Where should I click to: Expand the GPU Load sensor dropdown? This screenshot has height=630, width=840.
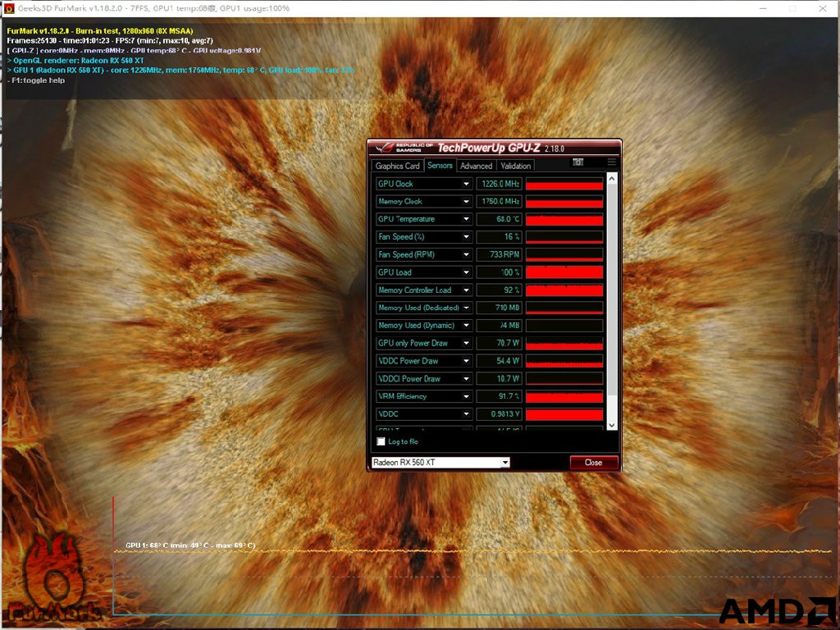(466, 272)
